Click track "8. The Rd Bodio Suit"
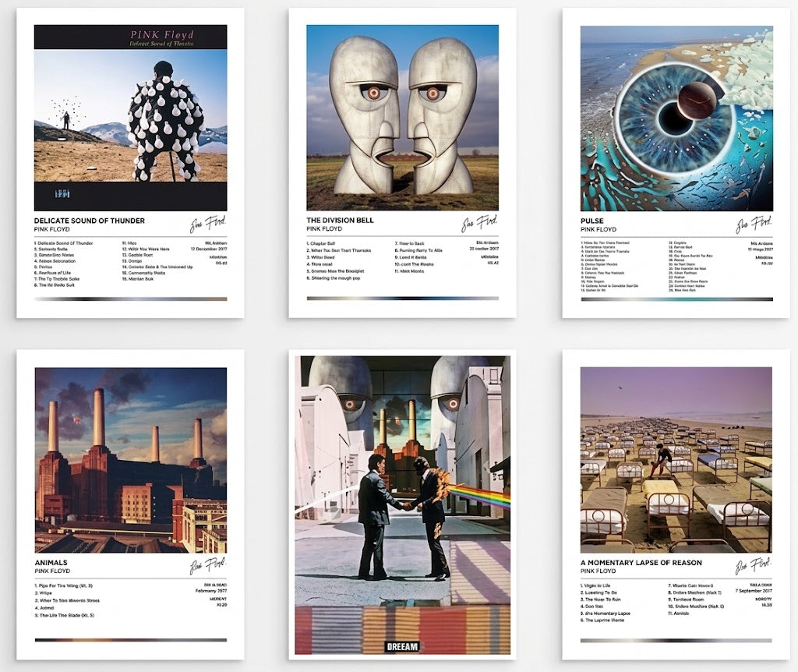798x672 pixels. (54, 285)
